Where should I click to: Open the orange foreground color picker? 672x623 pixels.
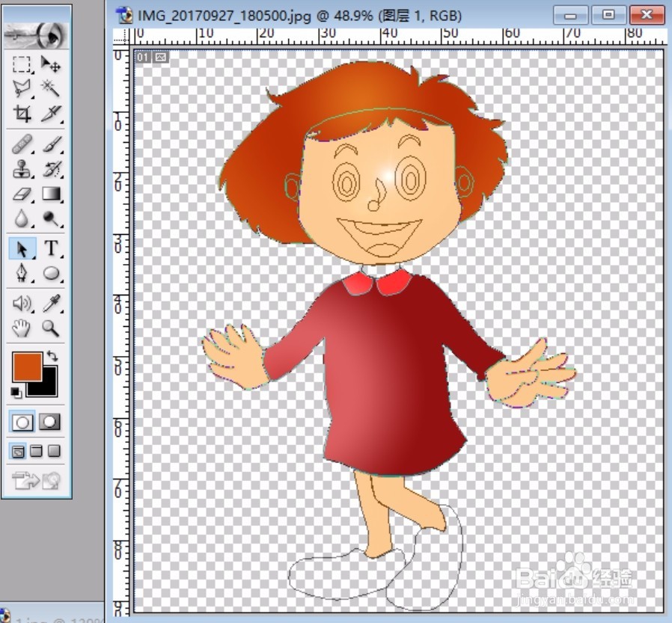pos(28,367)
